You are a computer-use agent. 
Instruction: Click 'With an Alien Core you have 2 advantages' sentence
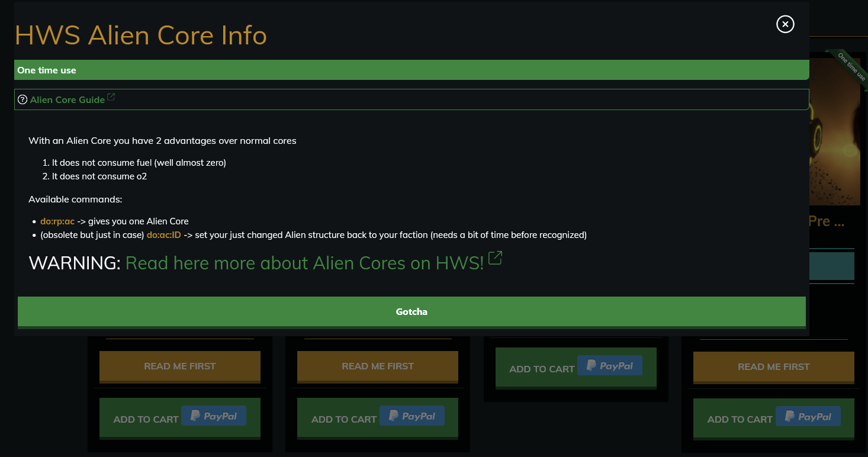162,141
